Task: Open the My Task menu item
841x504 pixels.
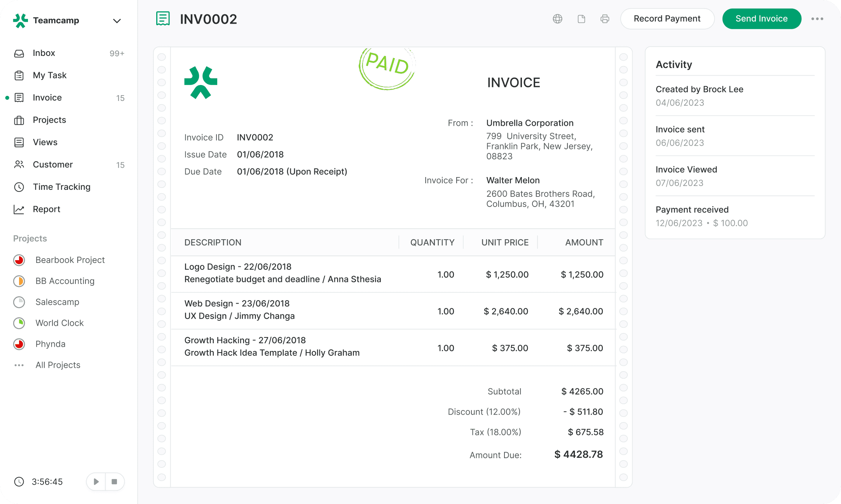Action: tap(49, 75)
